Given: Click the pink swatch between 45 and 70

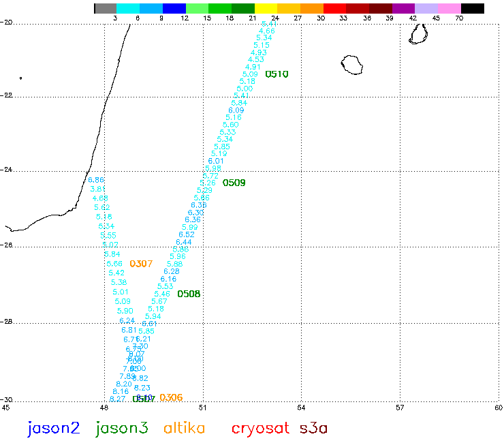Looking at the screenshot, I should [450, 8].
